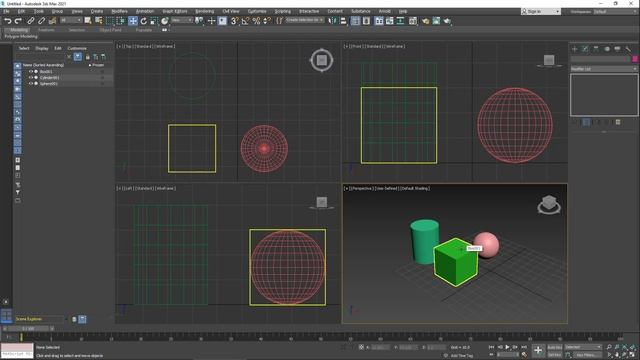Toggle visibility eye for Sphere001

(x=31, y=83)
